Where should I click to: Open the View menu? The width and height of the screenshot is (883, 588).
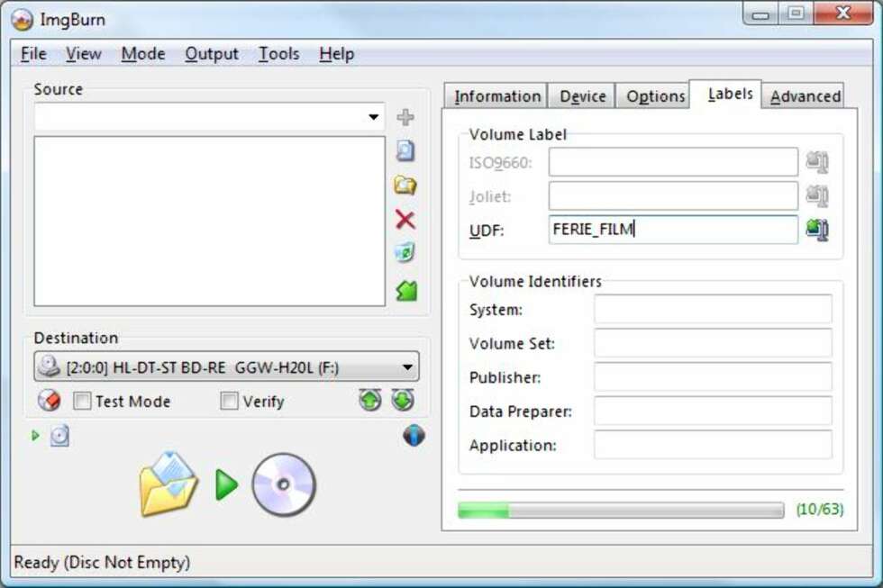pos(83,54)
